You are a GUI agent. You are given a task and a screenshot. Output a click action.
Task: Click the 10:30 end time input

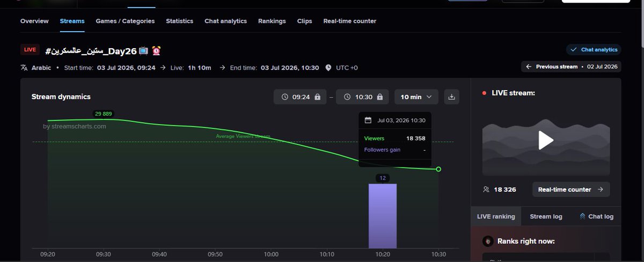[x=363, y=97]
